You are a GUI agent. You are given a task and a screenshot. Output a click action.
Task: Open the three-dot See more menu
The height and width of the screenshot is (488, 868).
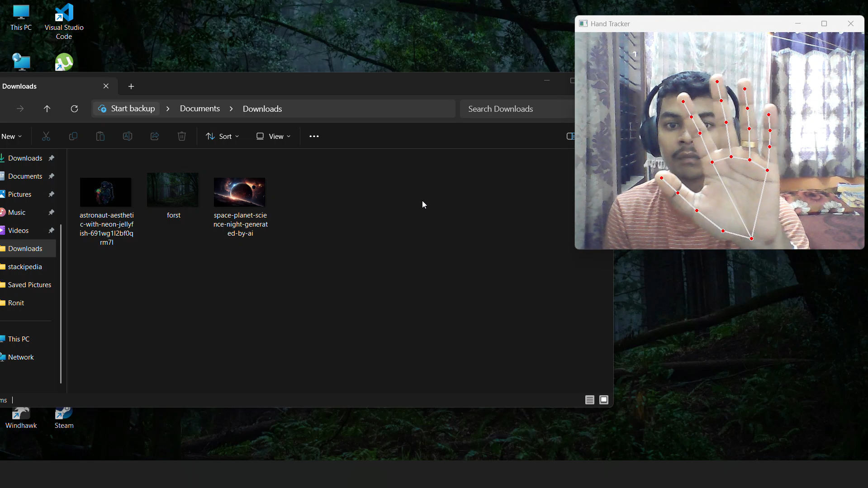314,136
